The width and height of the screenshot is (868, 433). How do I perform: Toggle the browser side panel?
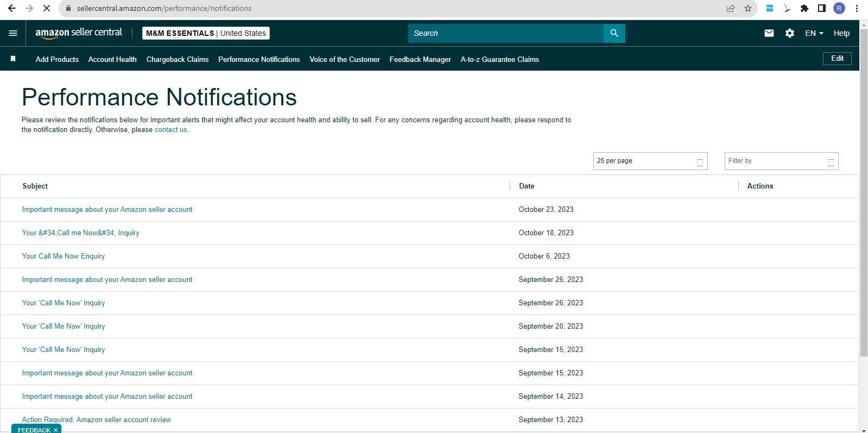point(822,8)
